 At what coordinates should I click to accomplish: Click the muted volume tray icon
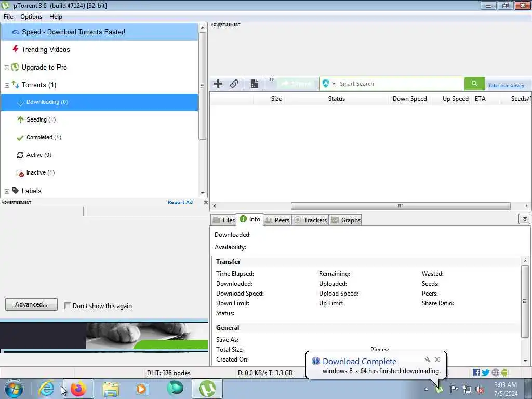click(480, 390)
